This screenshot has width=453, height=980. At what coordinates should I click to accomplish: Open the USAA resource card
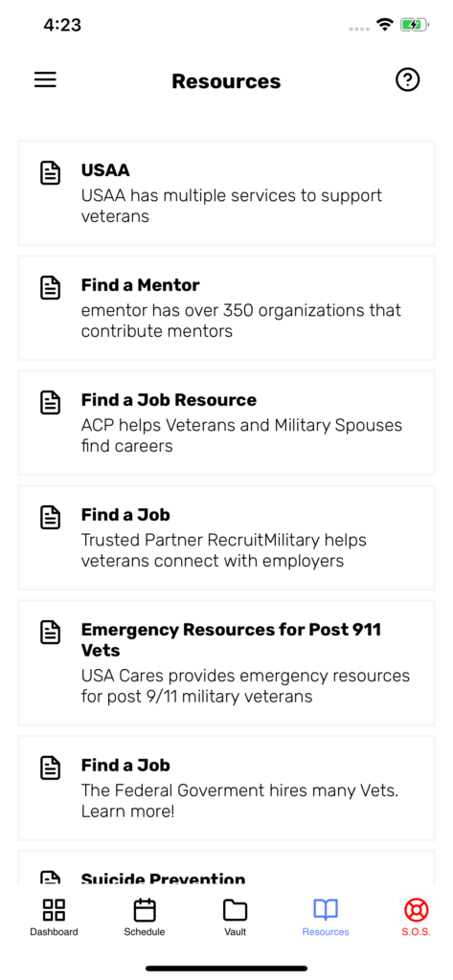point(226,193)
